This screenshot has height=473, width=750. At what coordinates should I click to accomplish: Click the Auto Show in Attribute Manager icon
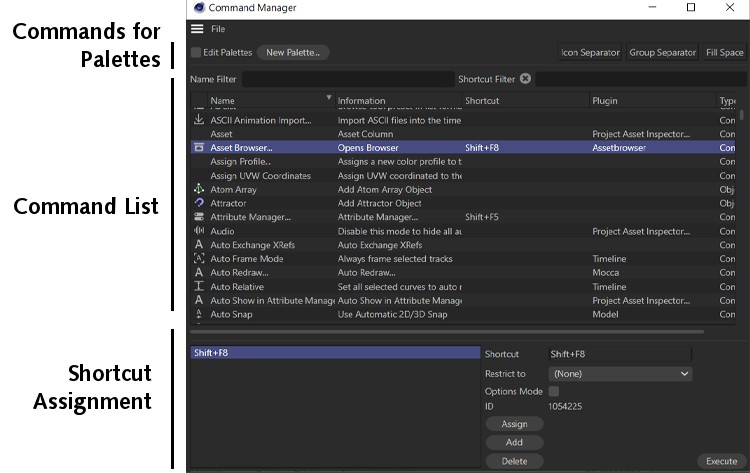pos(199,300)
